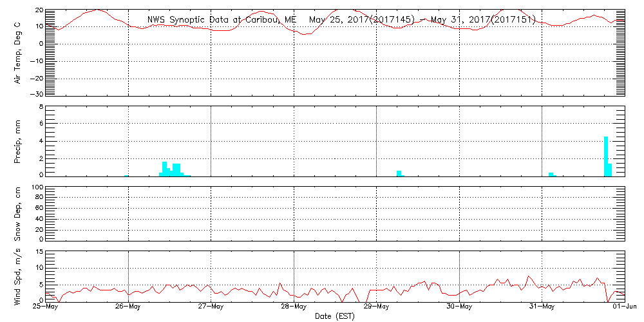The image size is (644, 322).
Task: Click the 31-May date tick label
Action: point(542,307)
